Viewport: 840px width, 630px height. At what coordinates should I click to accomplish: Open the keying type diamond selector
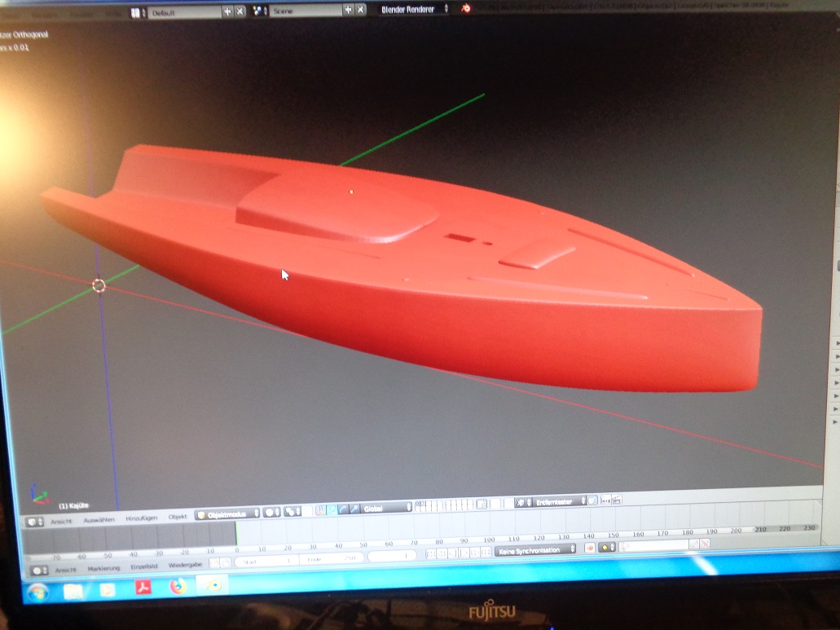606,547
